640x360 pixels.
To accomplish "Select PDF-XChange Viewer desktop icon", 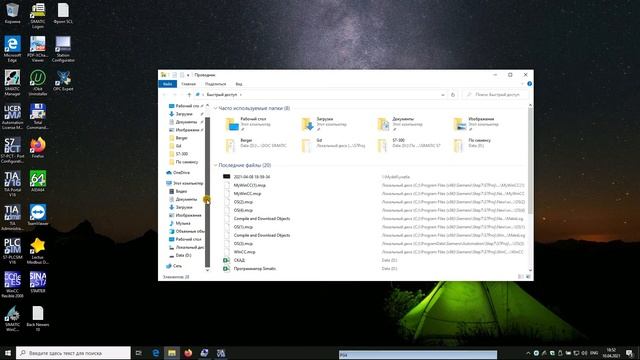I will pyautogui.click(x=38, y=49).
